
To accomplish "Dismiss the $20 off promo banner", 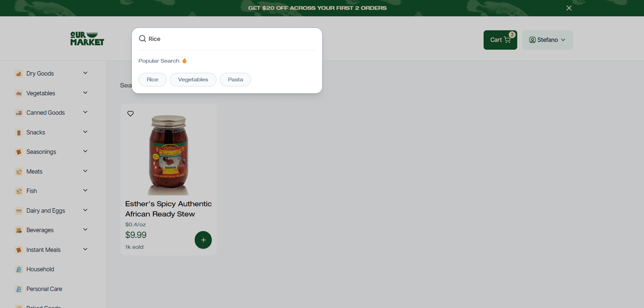I will 569,8.
